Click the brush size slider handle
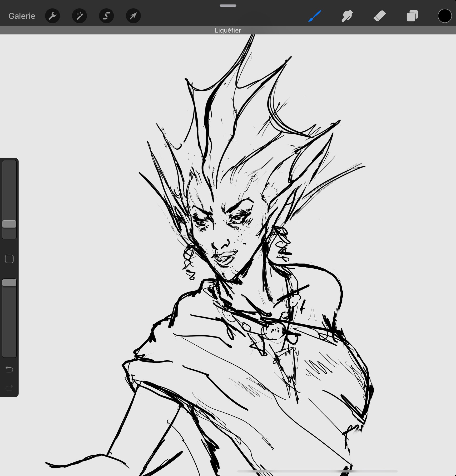The width and height of the screenshot is (456, 476). 9,224
